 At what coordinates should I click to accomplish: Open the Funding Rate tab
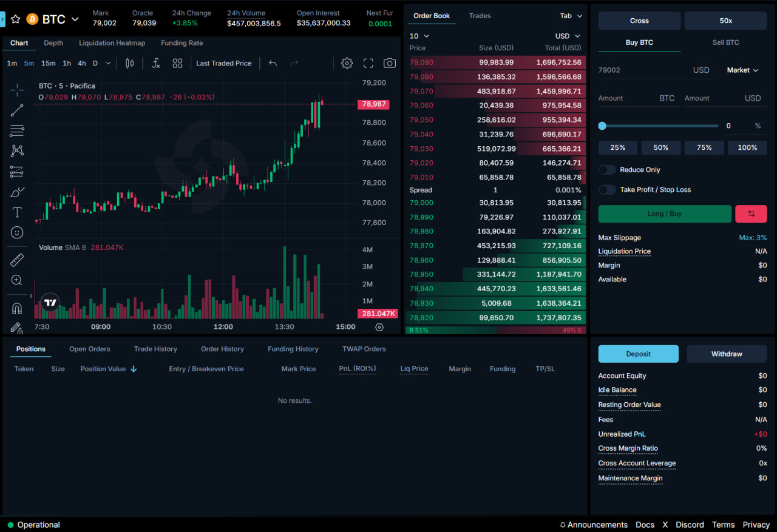click(182, 43)
